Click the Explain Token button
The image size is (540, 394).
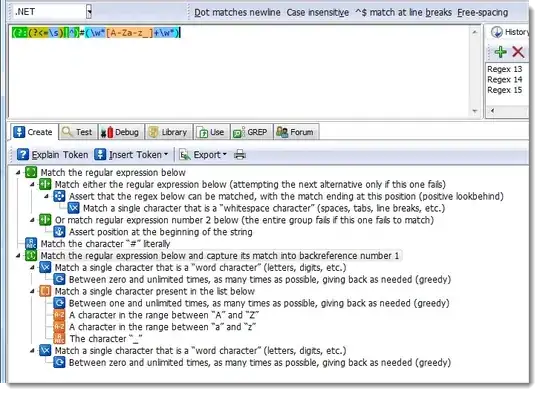(x=53, y=155)
